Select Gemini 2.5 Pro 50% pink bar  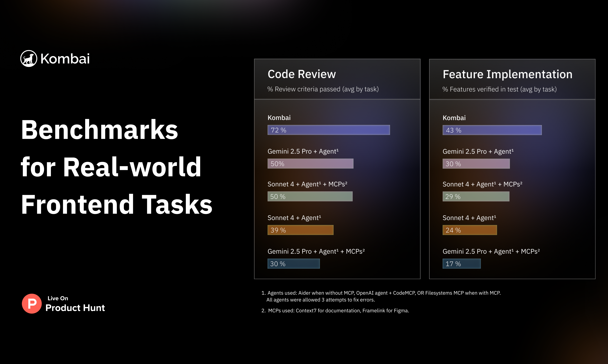(310, 164)
